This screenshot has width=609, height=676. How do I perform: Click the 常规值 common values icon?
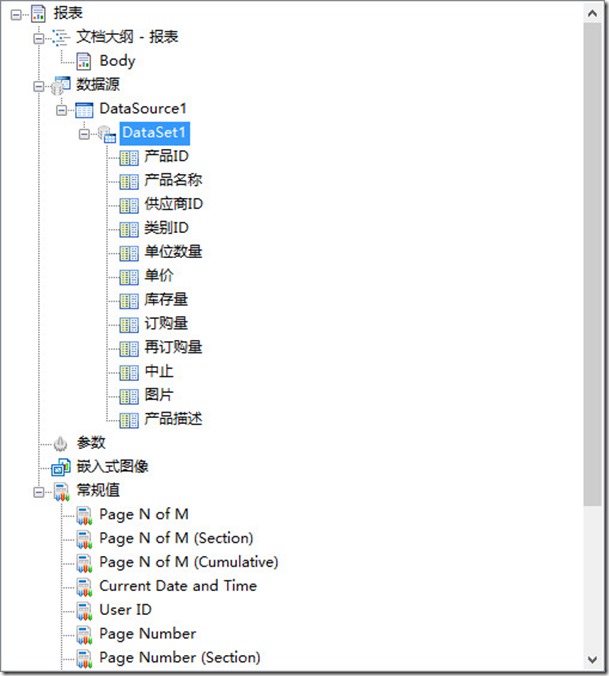pos(61,492)
